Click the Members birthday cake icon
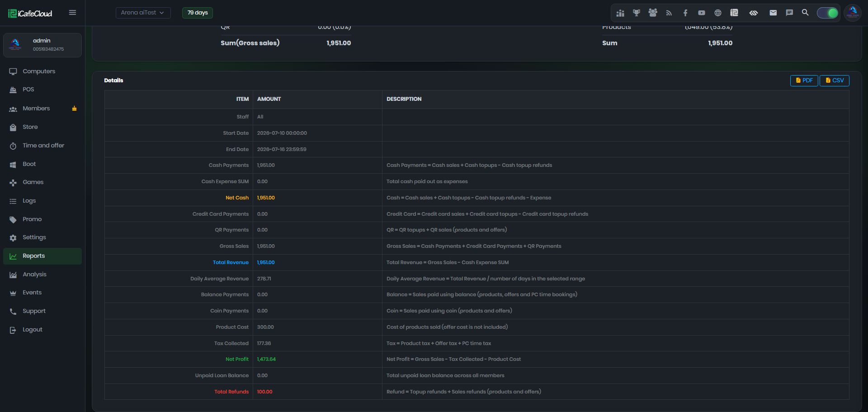868x412 pixels. tap(74, 109)
